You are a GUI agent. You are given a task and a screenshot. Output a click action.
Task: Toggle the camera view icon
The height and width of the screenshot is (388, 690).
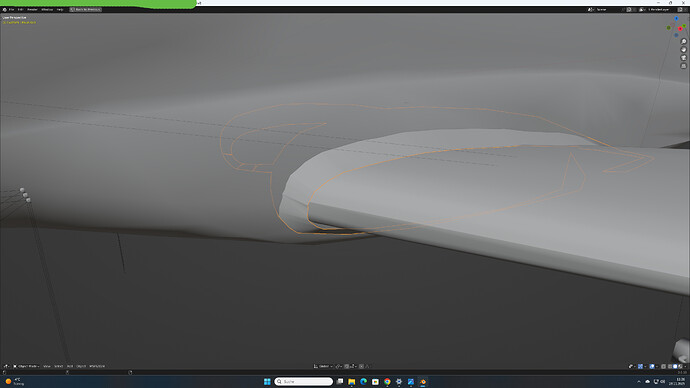(683, 58)
